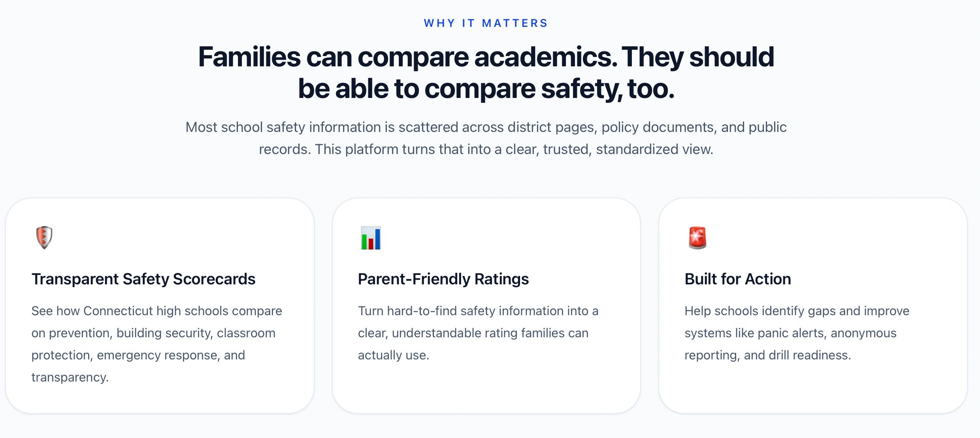Click the 'This platform turns that into' subtitle line
This screenshot has width=980, height=438.
486,149
